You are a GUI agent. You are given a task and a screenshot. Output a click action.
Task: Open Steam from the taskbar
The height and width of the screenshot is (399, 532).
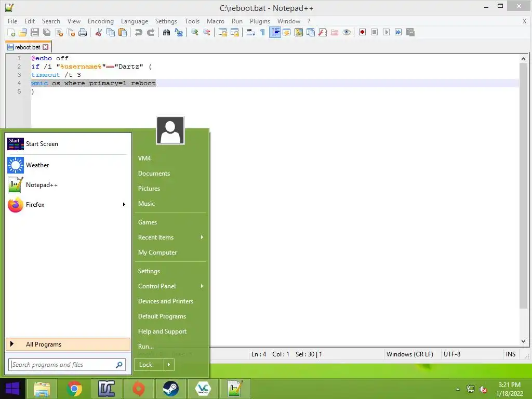[170, 389]
